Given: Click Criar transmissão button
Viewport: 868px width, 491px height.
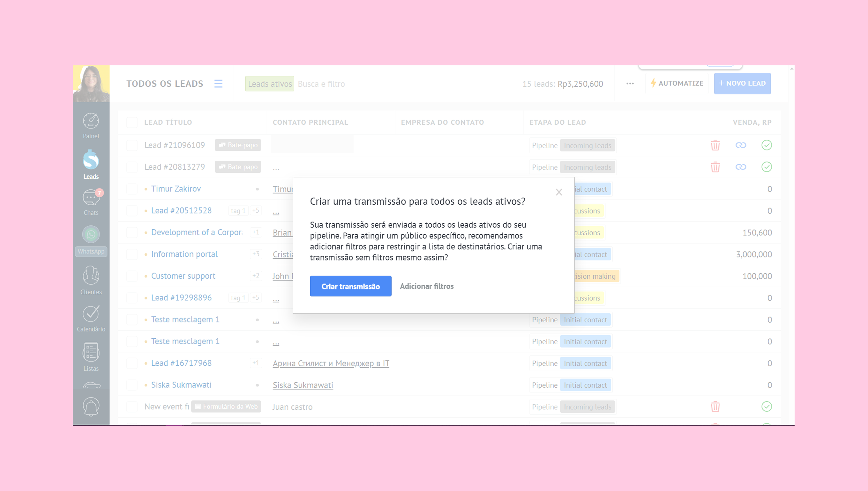Looking at the screenshot, I should click(x=351, y=286).
